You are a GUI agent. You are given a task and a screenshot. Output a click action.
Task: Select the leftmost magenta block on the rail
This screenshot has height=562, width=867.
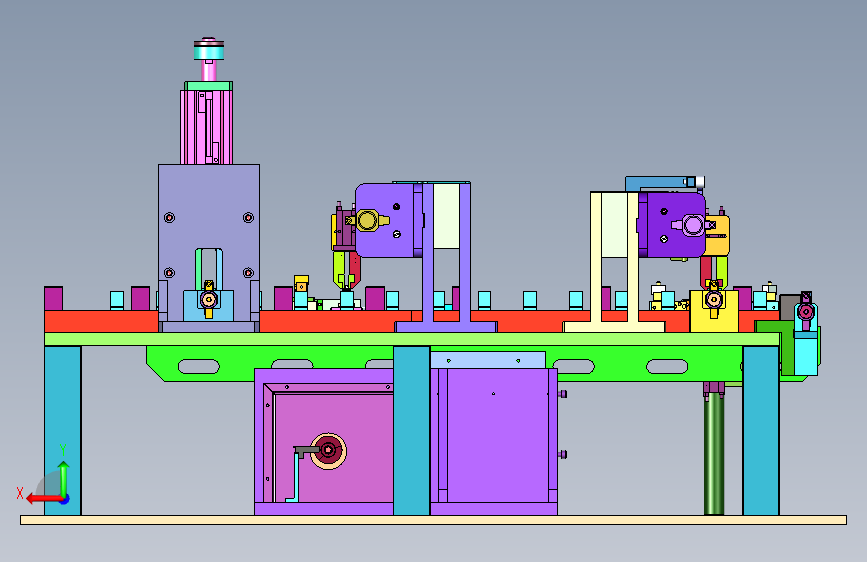[x=54, y=299]
